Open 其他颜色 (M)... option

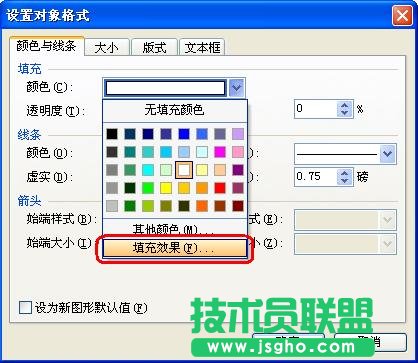click(174, 229)
